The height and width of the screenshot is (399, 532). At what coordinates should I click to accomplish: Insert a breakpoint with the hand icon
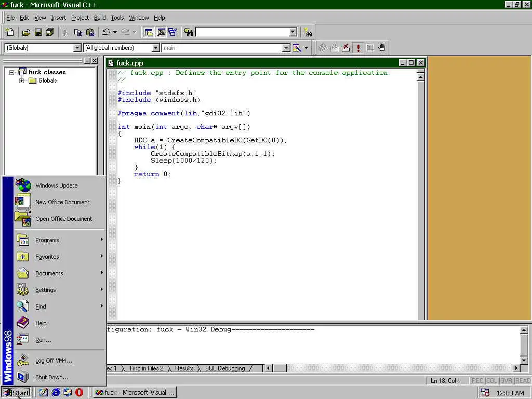(382, 48)
